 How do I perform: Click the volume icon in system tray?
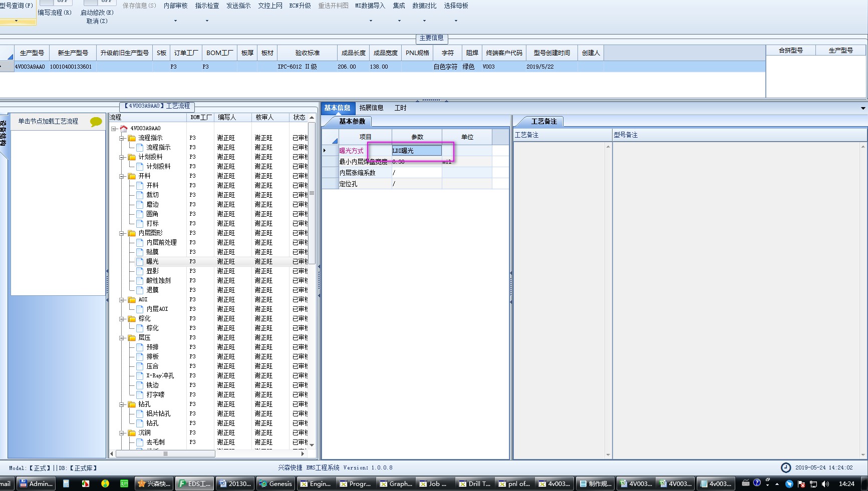coord(825,484)
